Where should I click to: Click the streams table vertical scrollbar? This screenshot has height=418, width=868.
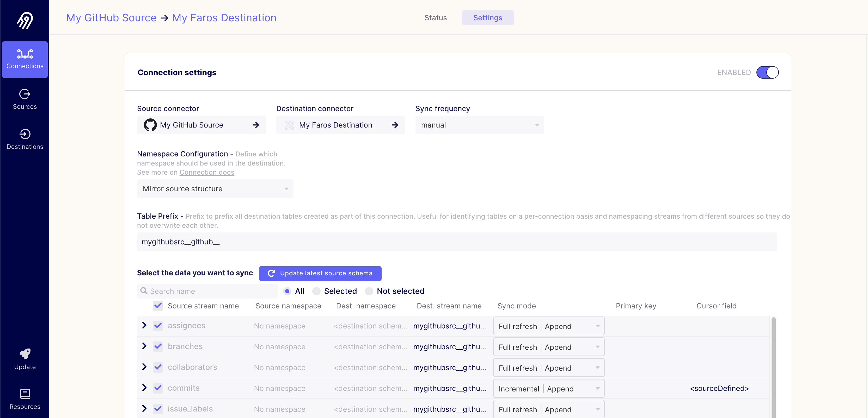click(773, 367)
